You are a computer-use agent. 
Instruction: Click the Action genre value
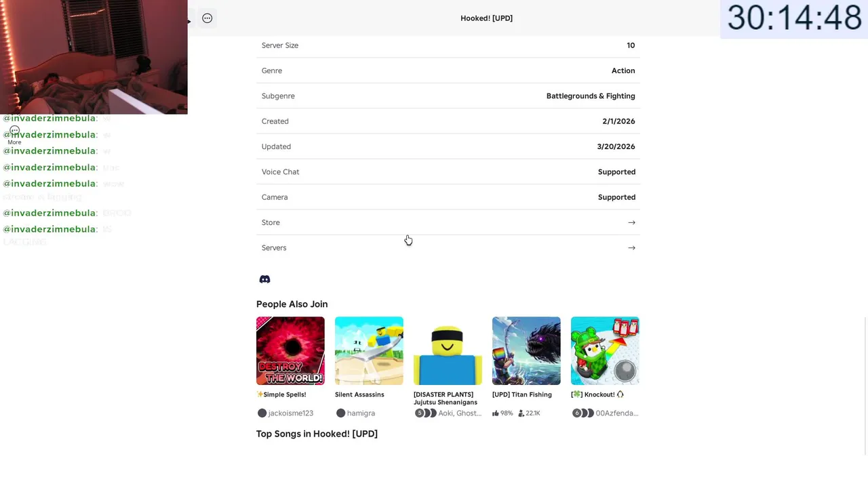(623, 70)
